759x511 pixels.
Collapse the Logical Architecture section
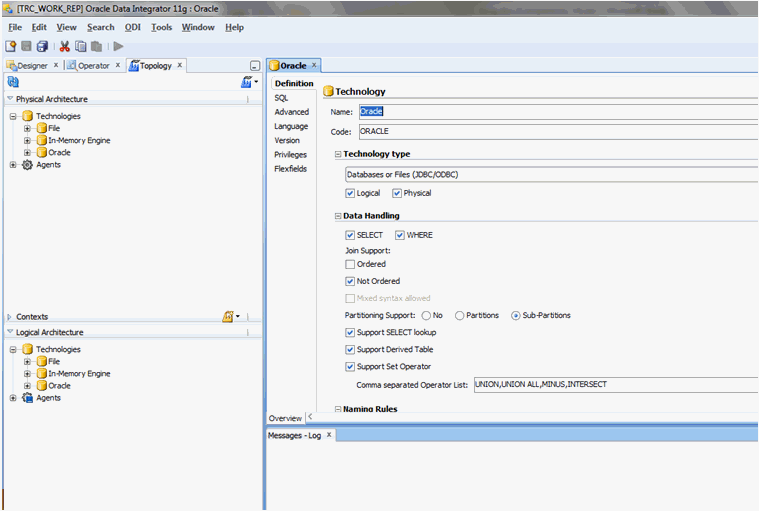coord(10,331)
